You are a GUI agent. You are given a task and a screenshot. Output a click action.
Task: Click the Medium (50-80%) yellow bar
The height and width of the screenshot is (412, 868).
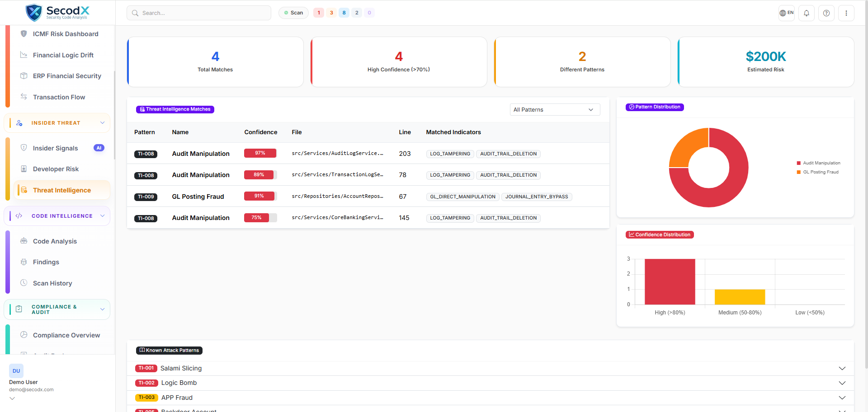click(740, 297)
